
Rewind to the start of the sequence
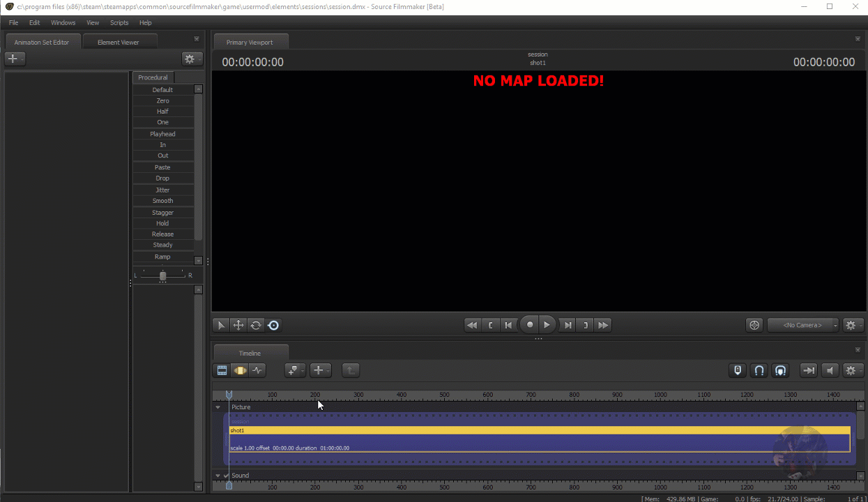pyautogui.click(x=473, y=325)
